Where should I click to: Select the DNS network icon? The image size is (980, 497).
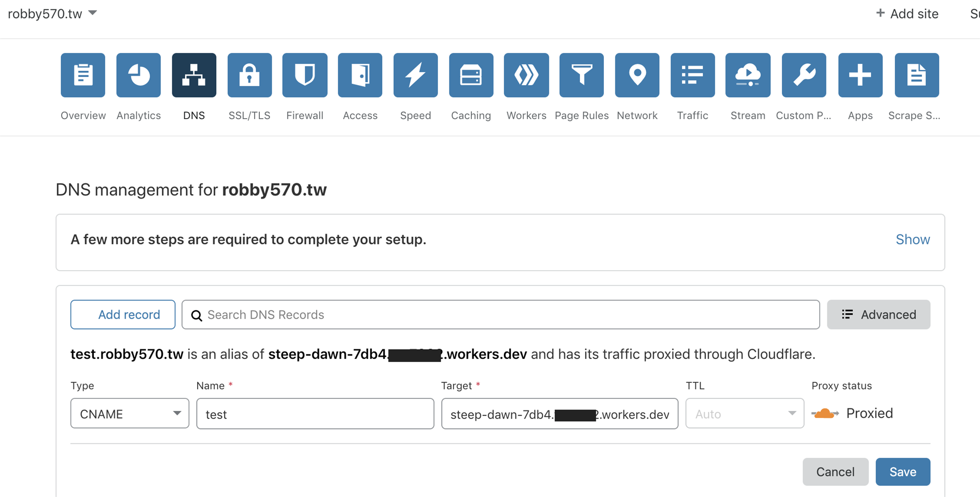tap(194, 75)
